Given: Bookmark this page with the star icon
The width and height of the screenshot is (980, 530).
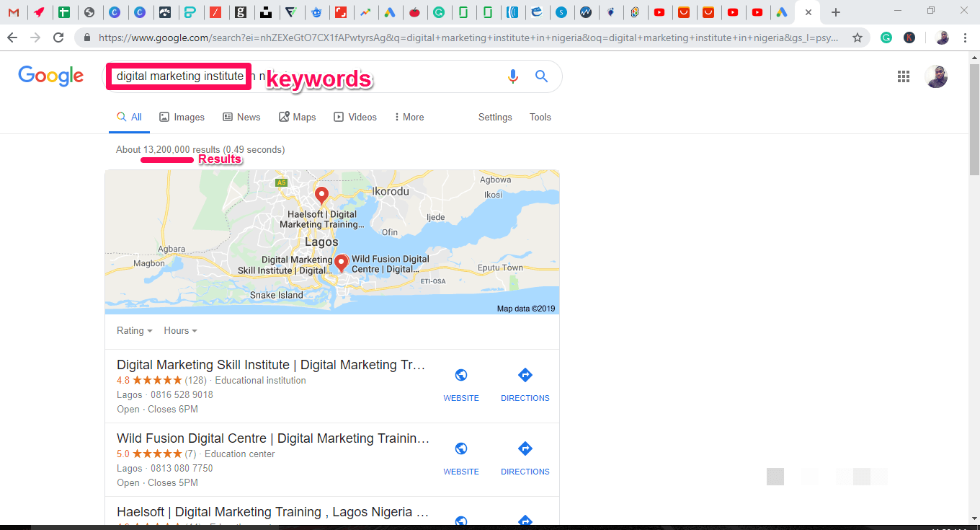Looking at the screenshot, I should pos(857,37).
